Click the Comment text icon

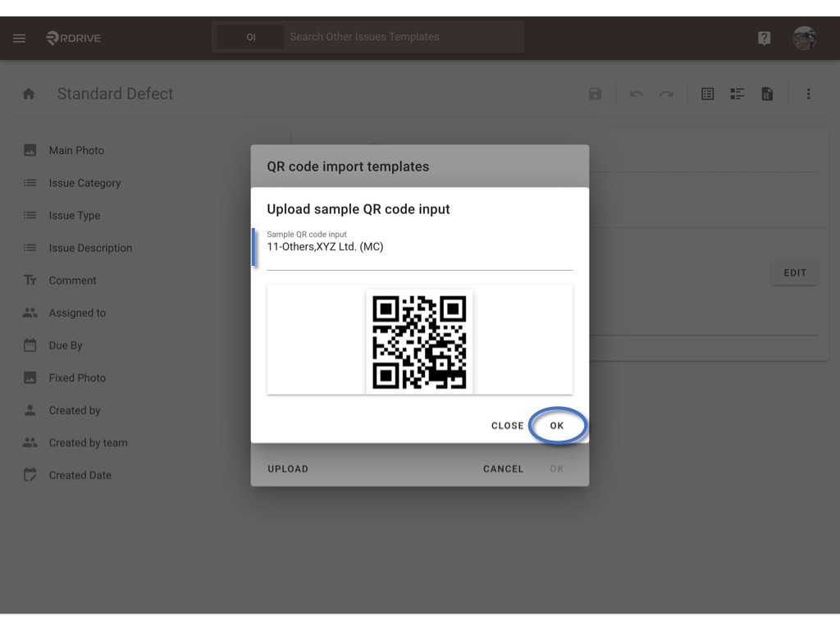(x=30, y=281)
